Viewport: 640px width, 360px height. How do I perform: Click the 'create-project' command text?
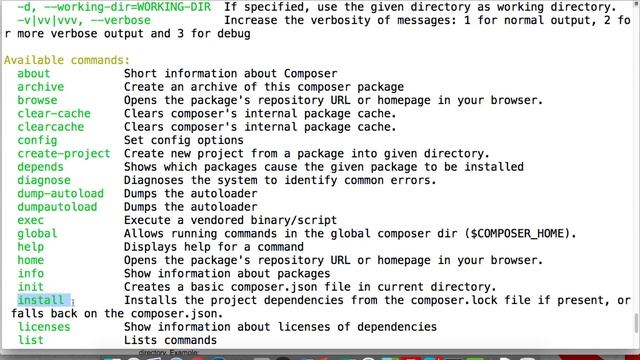pyautogui.click(x=64, y=153)
